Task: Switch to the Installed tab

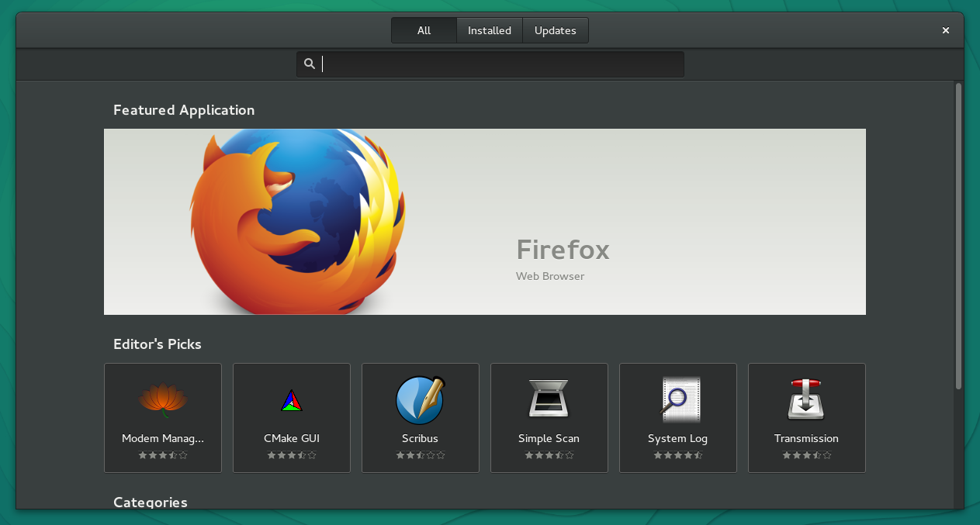Action: point(489,29)
